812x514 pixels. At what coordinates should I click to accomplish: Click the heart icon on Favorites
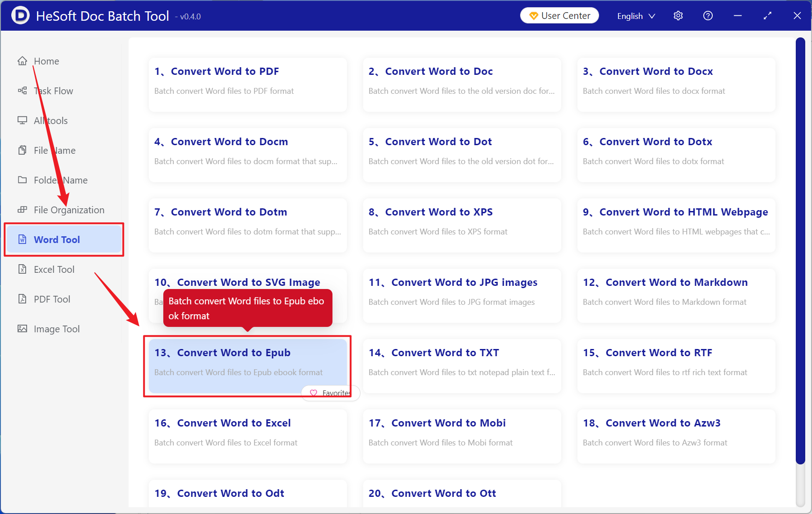point(314,393)
